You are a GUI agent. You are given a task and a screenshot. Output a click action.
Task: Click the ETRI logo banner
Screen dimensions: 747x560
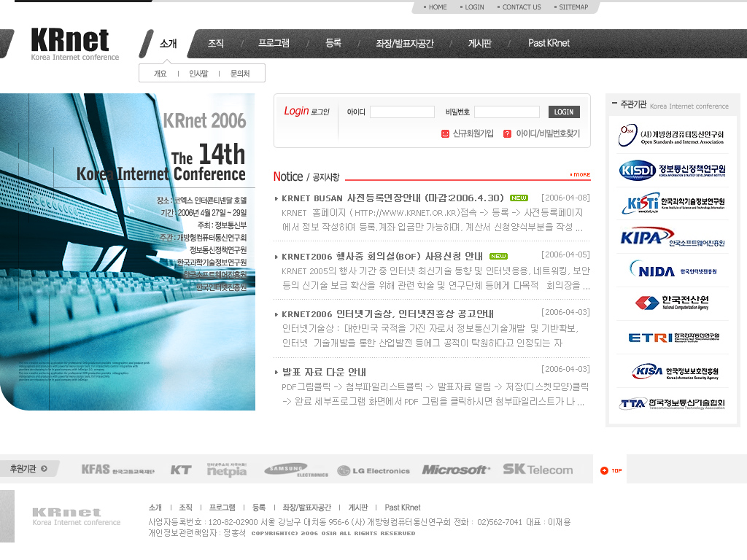tap(672, 338)
